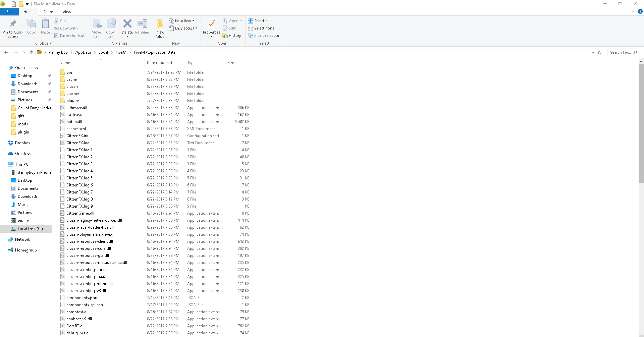Expand address bar history dropdown
This screenshot has width=644, height=337.
click(x=593, y=52)
